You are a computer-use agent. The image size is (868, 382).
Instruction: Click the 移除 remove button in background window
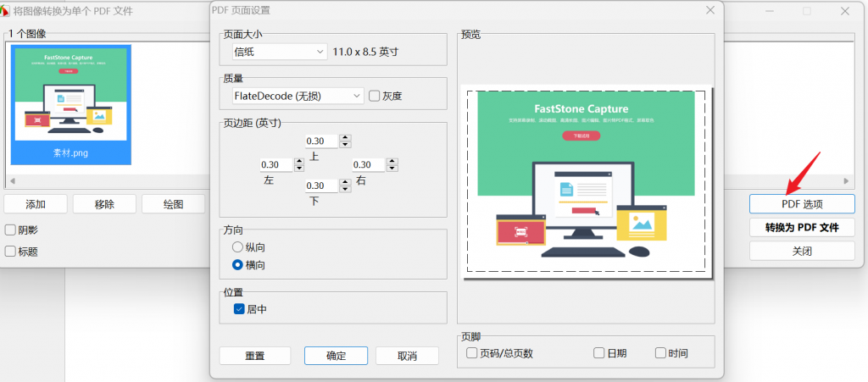tap(104, 204)
